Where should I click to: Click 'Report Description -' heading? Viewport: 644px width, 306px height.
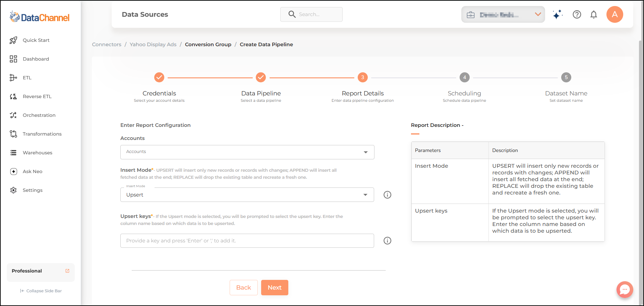[x=437, y=125]
